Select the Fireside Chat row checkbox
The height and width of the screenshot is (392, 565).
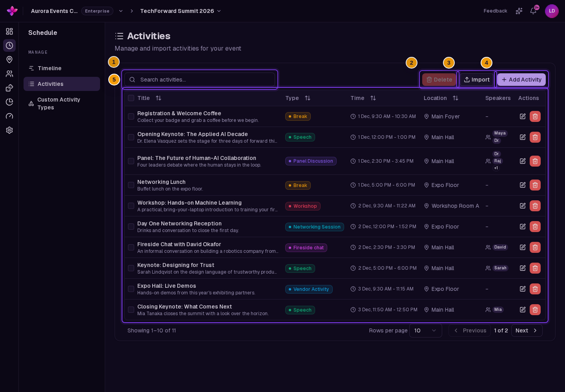tap(131, 247)
